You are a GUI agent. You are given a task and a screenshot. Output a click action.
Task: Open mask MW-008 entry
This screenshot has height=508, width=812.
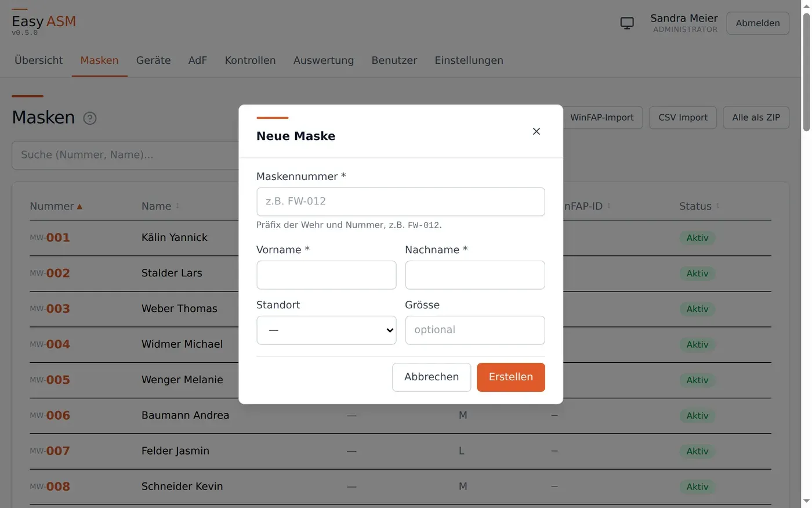(50, 487)
